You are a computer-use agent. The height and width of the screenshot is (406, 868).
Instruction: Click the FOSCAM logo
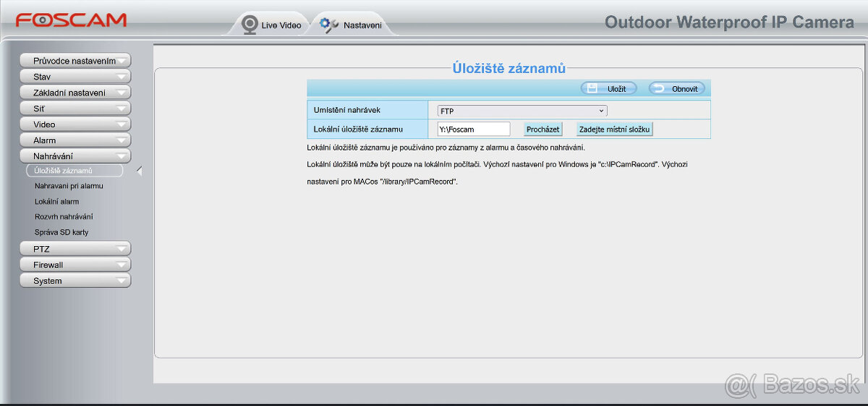71,20
